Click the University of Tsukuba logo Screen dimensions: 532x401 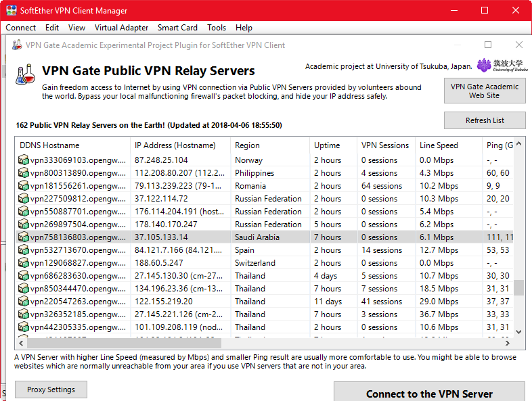(x=502, y=65)
